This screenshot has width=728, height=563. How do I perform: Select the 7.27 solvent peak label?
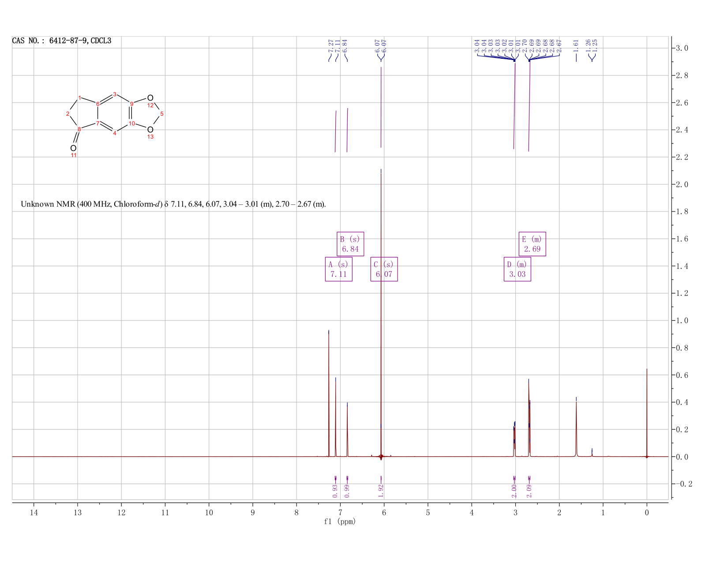[x=330, y=46]
